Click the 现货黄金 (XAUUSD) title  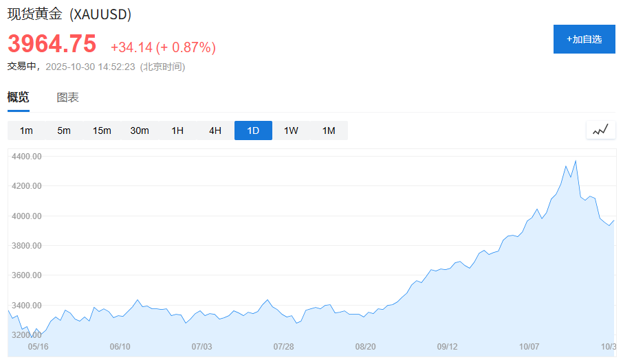(69, 14)
